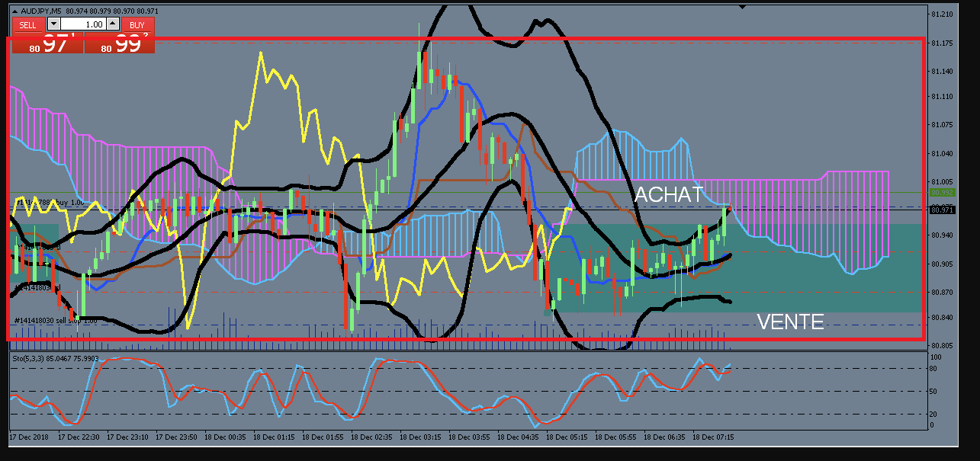
Task: Click the chart shift triangle marker
Action: click(742, 7)
